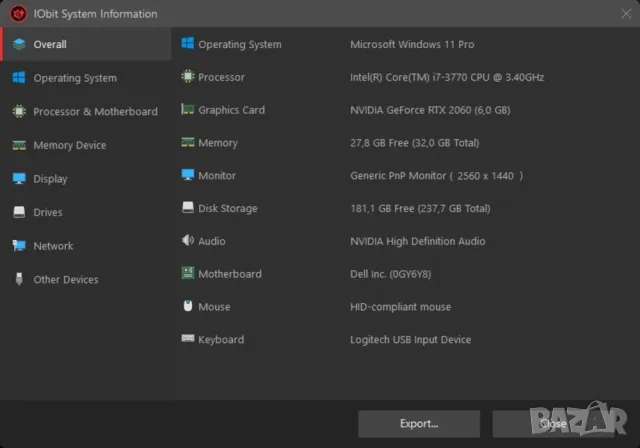
Task: Click the IObit System Information logo icon
Action: [x=18, y=13]
